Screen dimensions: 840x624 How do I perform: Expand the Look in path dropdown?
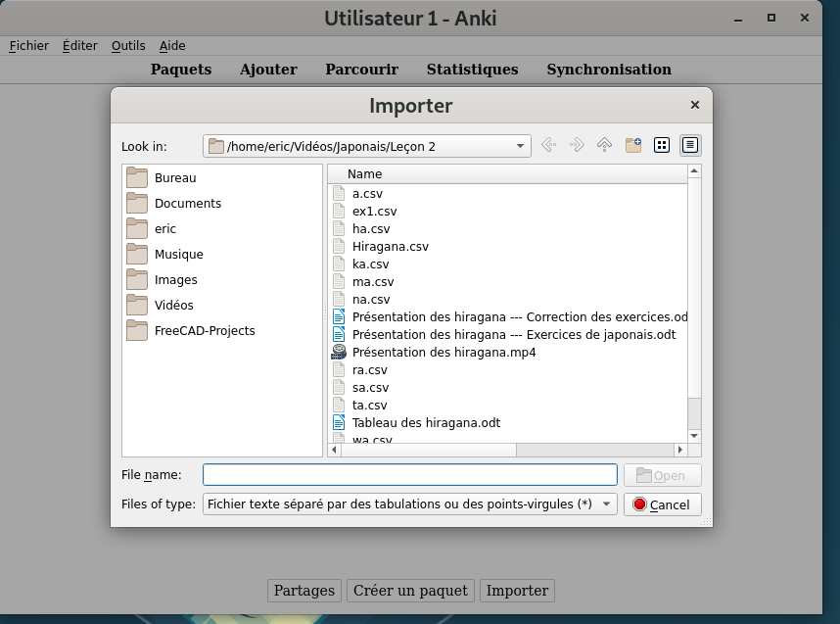[520, 146]
